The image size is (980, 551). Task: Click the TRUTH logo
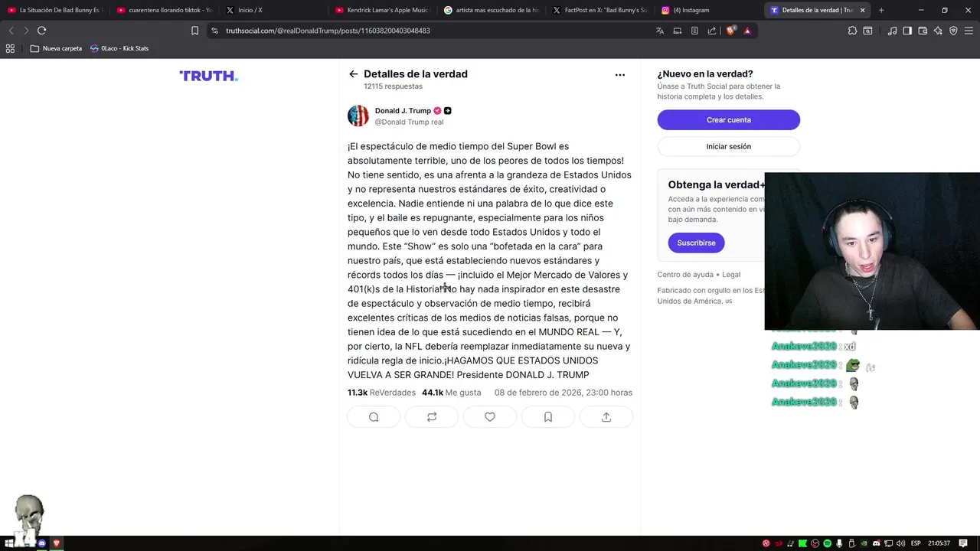(x=208, y=76)
